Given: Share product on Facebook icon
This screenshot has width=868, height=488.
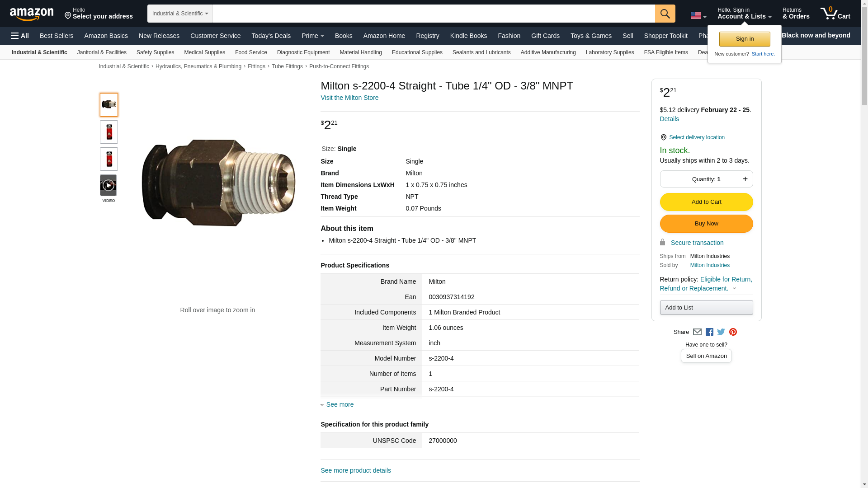Looking at the screenshot, I should coord(709,332).
